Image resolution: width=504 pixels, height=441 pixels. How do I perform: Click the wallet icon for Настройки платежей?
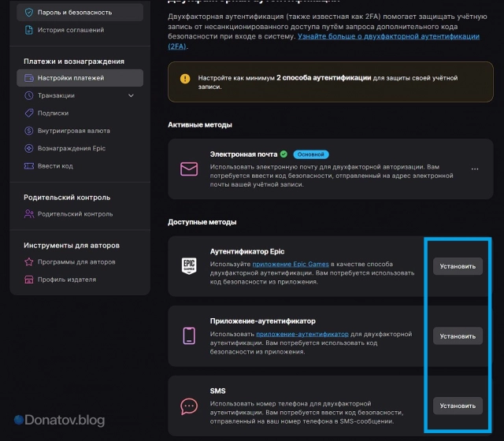pos(29,78)
